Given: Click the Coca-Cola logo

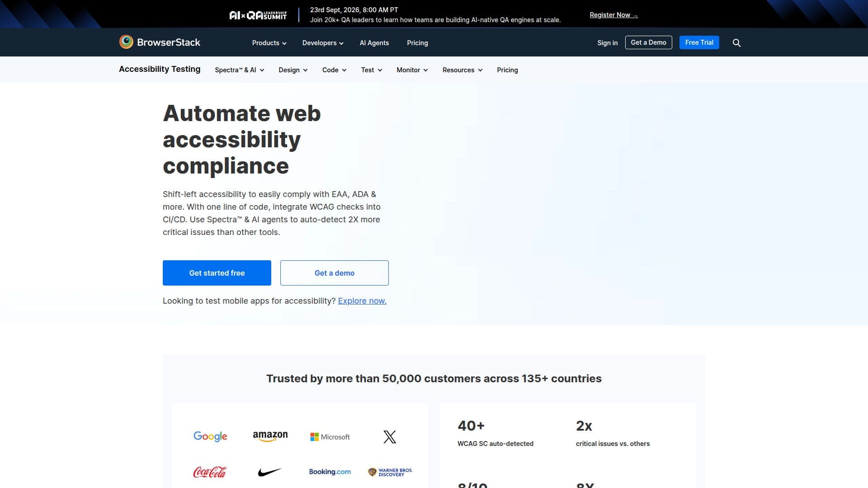Looking at the screenshot, I should point(210,472).
